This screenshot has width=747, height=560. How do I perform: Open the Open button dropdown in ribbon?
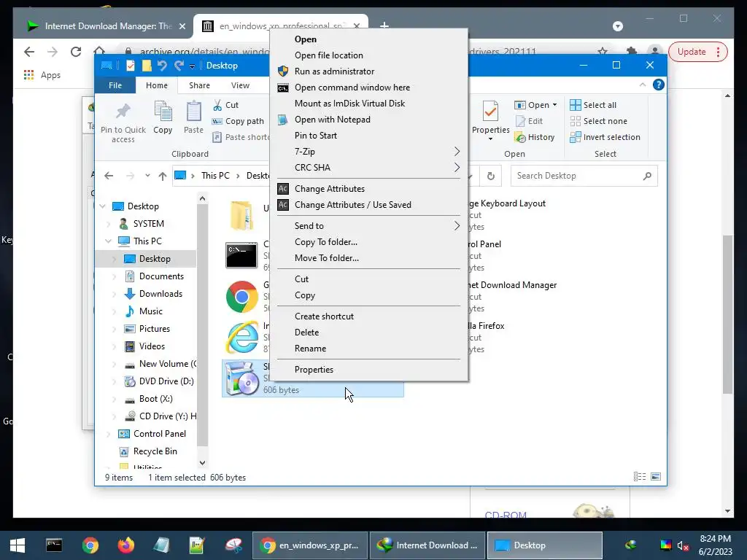point(554,105)
